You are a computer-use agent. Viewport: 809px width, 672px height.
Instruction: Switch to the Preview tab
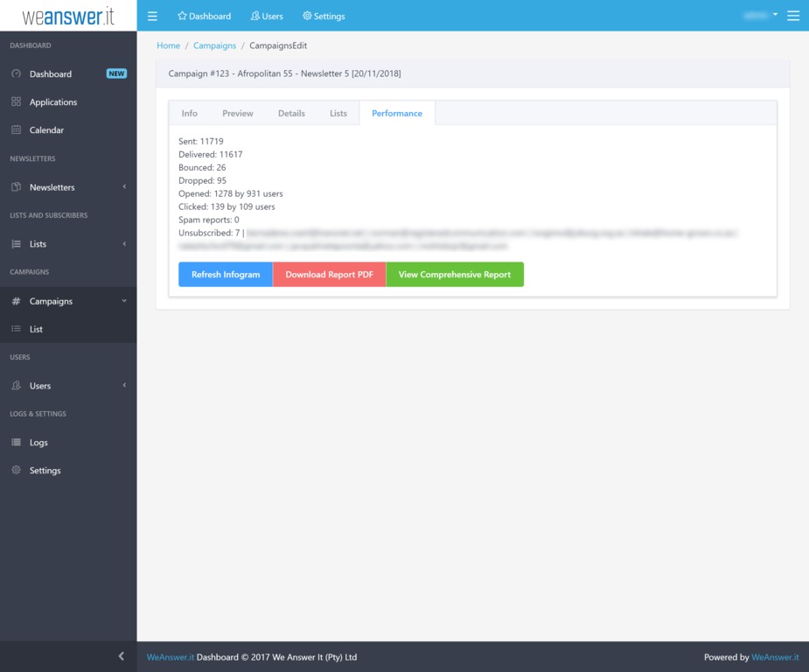(238, 114)
